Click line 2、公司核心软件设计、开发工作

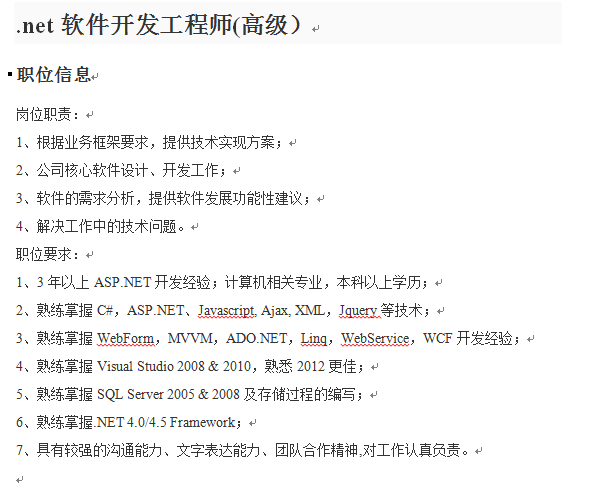pos(121,171)
